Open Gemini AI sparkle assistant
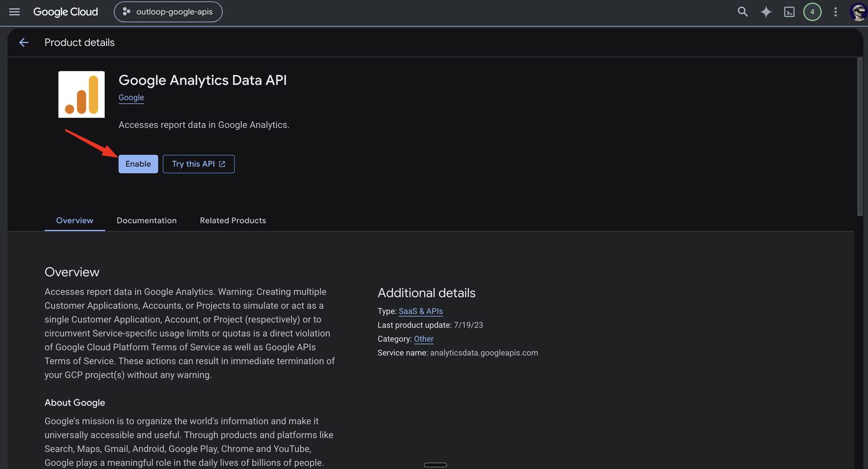This screenshot has width=868, height=469. 766,12
